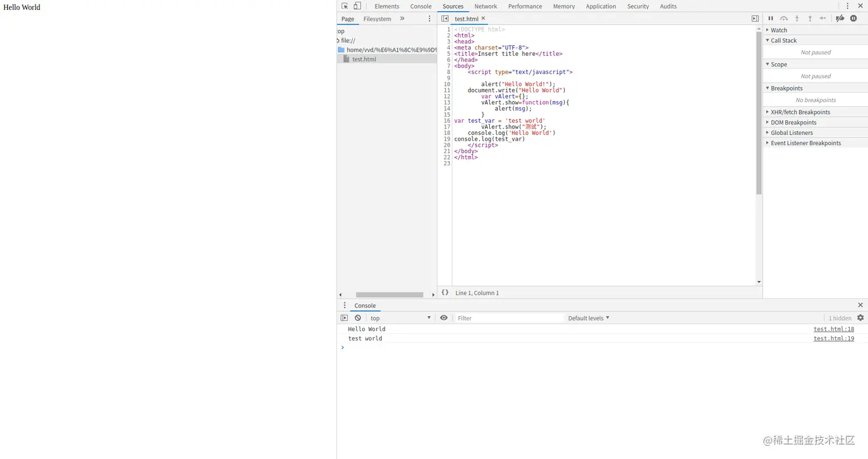
Task: Click 'Hello World' console log message
Action: coord(367,329)
